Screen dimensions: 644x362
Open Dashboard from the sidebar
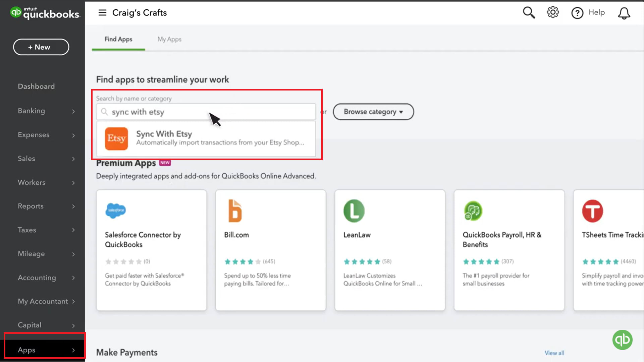click(x=36, y=86)
